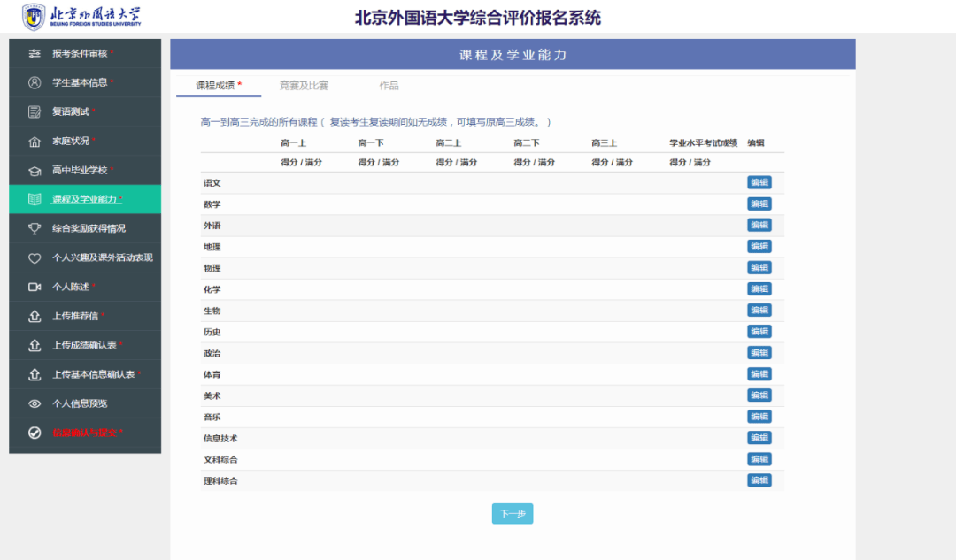Click 编辑 for the 理科综合 row
956x560 pixels.
[x=759, y=479]
